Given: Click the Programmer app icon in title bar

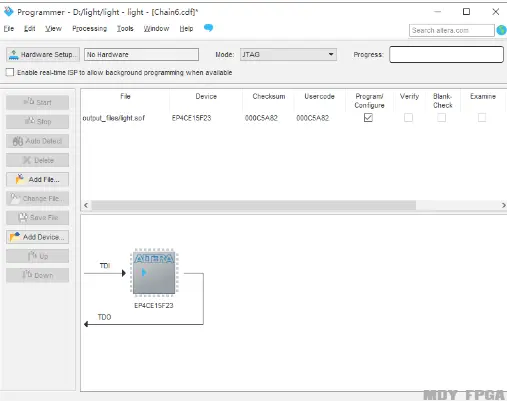Looking at the screenshot, I should 8,12.
